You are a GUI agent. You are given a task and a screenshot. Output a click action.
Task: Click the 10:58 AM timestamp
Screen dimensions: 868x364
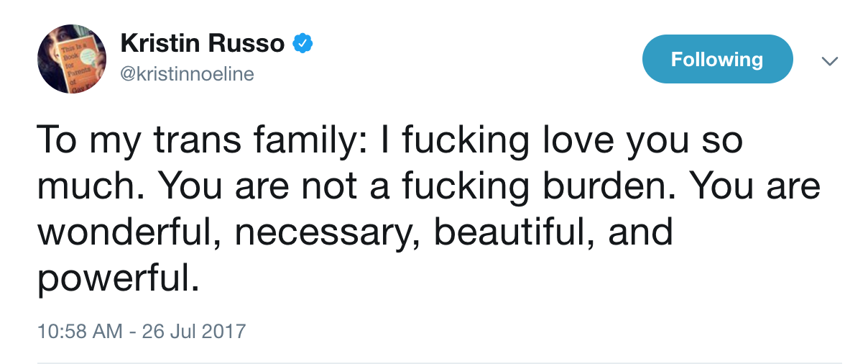tap(80, 331)
